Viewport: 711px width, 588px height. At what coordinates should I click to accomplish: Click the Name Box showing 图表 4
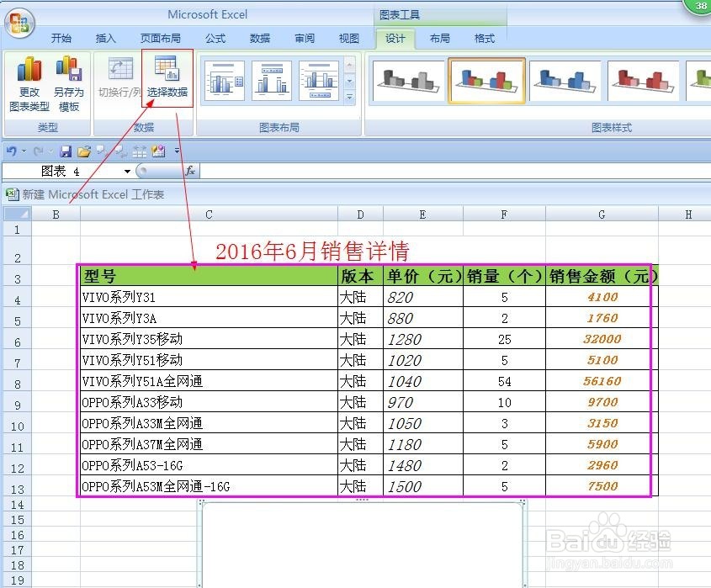tap(61, 171)
